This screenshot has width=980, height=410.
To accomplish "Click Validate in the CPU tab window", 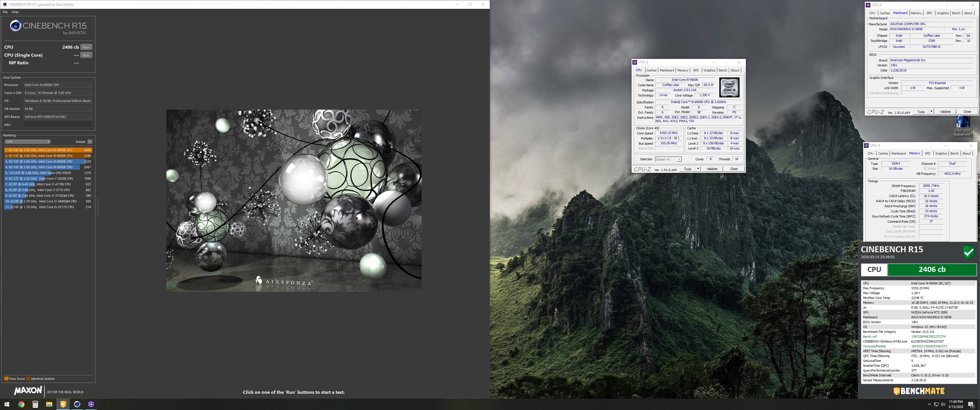I will tap(712, 169).
